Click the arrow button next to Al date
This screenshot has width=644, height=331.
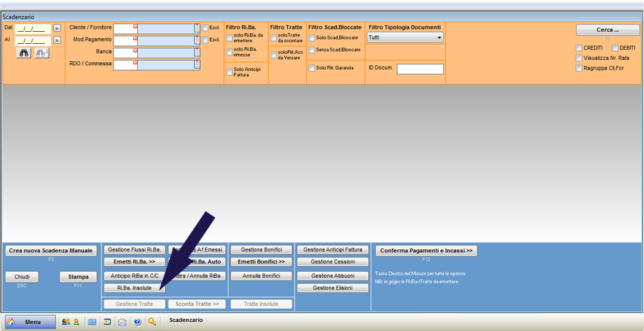click(57, 40)
